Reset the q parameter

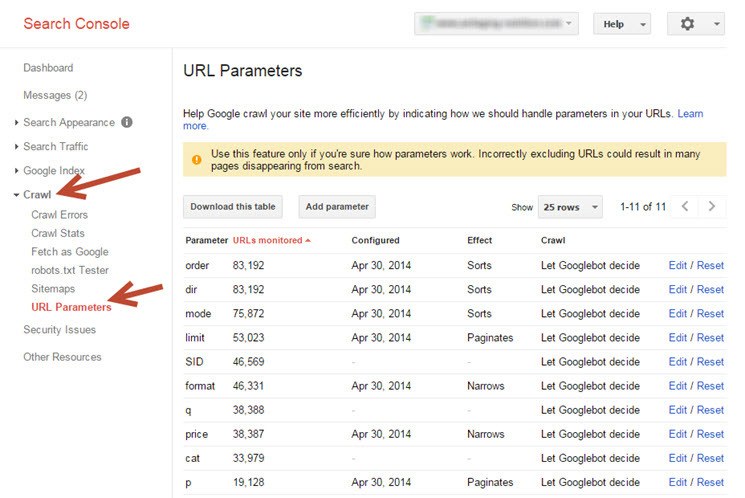click(710, 410)
